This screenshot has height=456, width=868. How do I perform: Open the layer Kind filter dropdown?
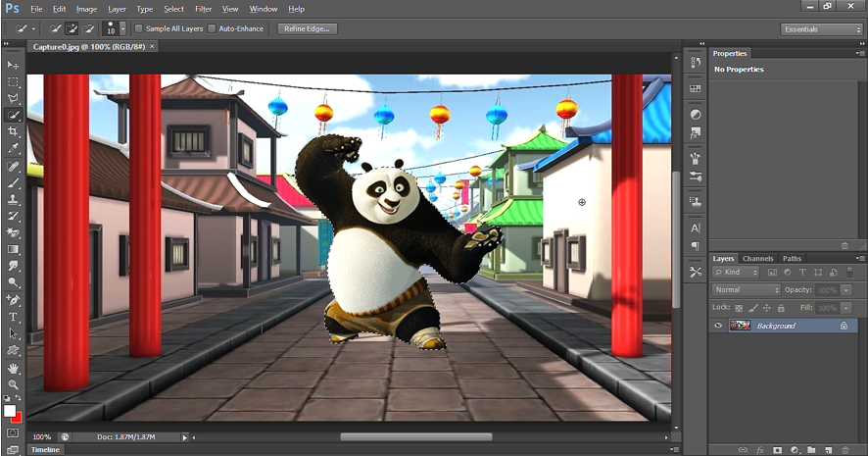(736, 272)
